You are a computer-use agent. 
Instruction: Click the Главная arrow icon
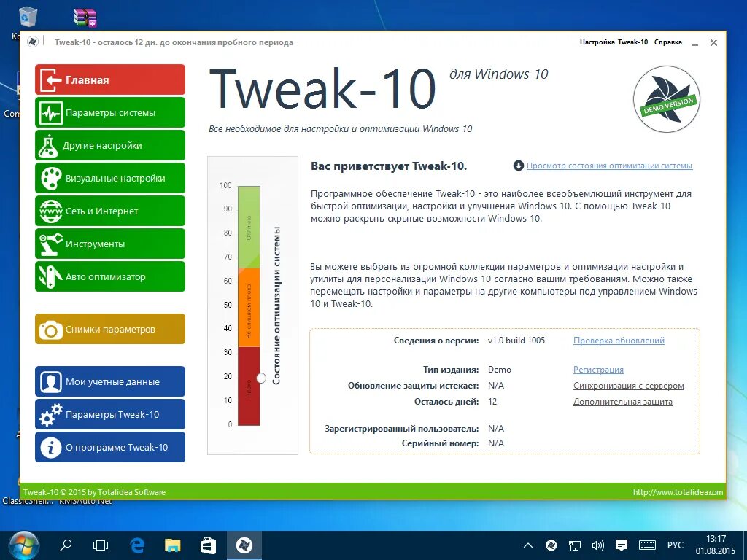[x=50, y=80]
